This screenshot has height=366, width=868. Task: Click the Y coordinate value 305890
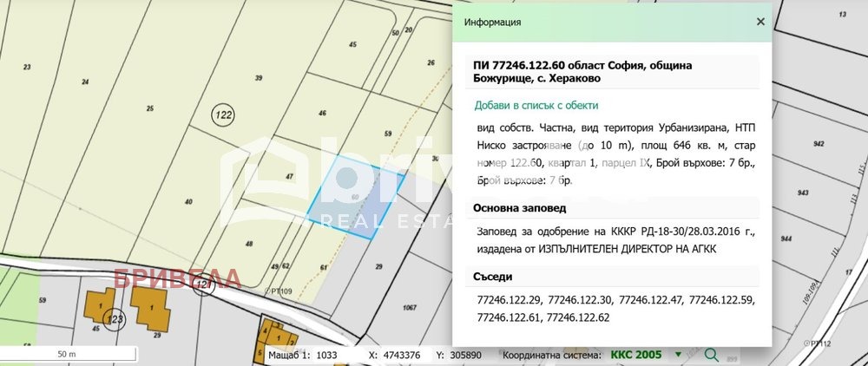(x=465, y=355)
